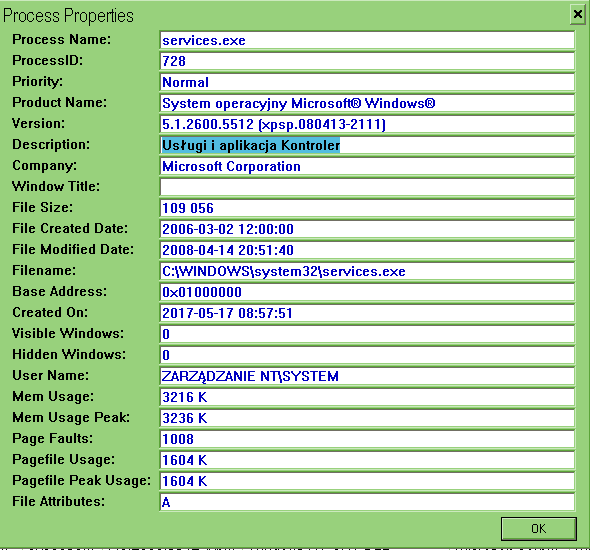Click the 'Base Address:' label

(59, 291)
